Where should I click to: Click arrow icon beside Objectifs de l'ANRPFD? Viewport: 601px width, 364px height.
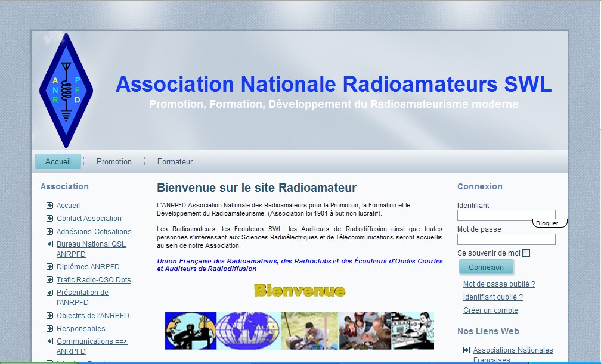(x=50, y=315)
